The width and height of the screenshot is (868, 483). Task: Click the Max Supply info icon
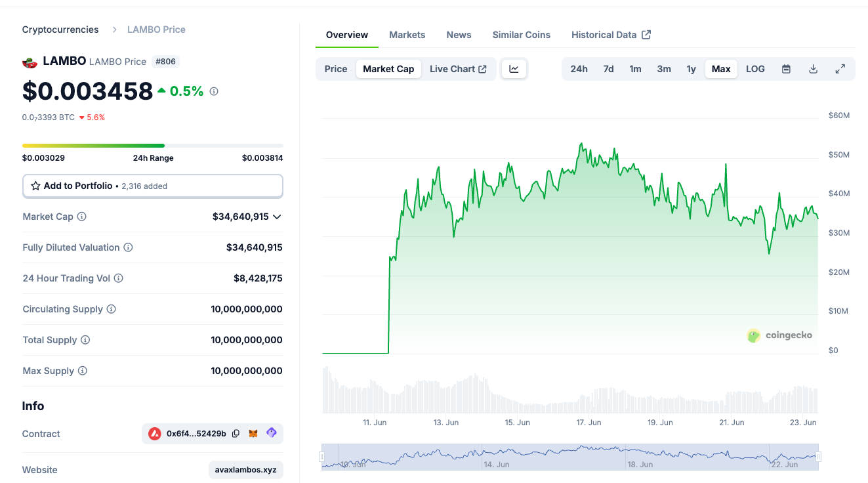pyautogui.click(x=83, y=371)
